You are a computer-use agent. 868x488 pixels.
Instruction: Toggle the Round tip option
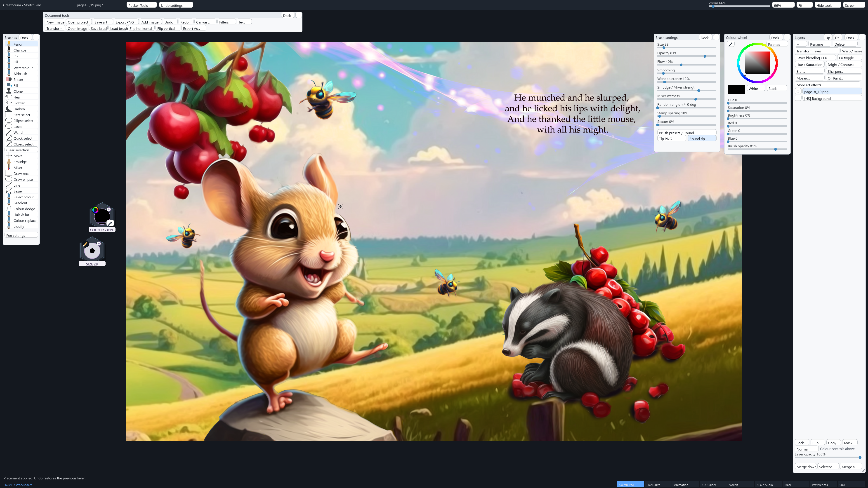(x=702, y=138)
